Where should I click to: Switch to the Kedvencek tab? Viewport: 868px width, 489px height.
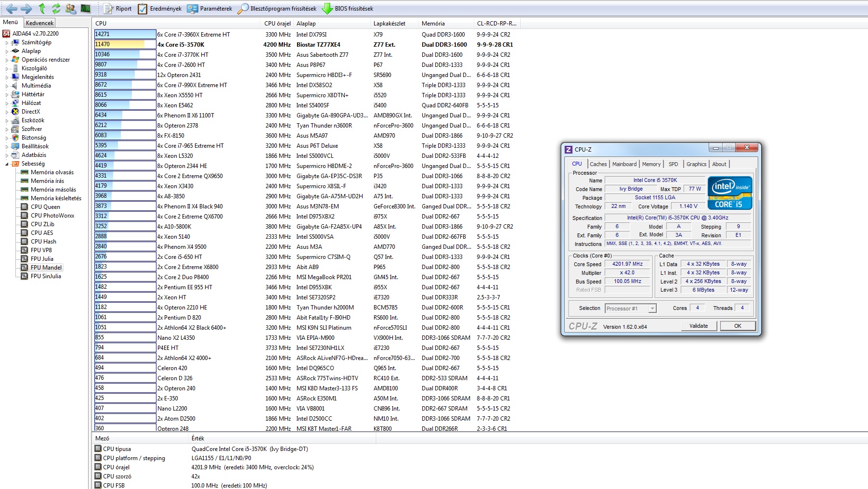point(40,23)
